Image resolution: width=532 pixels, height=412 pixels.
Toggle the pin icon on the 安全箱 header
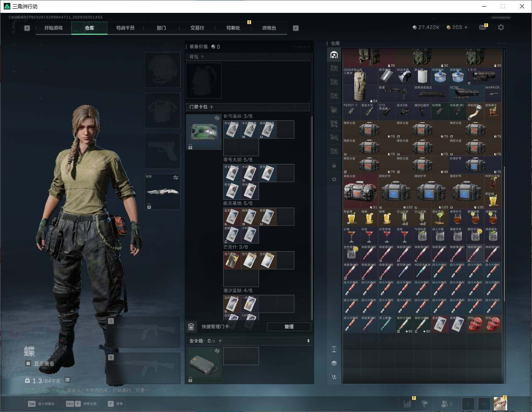click(308, 341)
